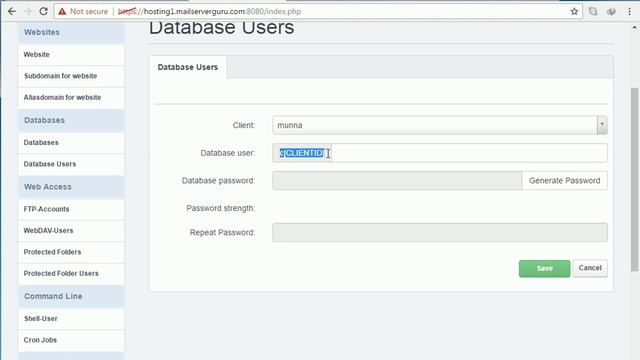
Task: Open Website in the sidebar
Action: [71, 54]
